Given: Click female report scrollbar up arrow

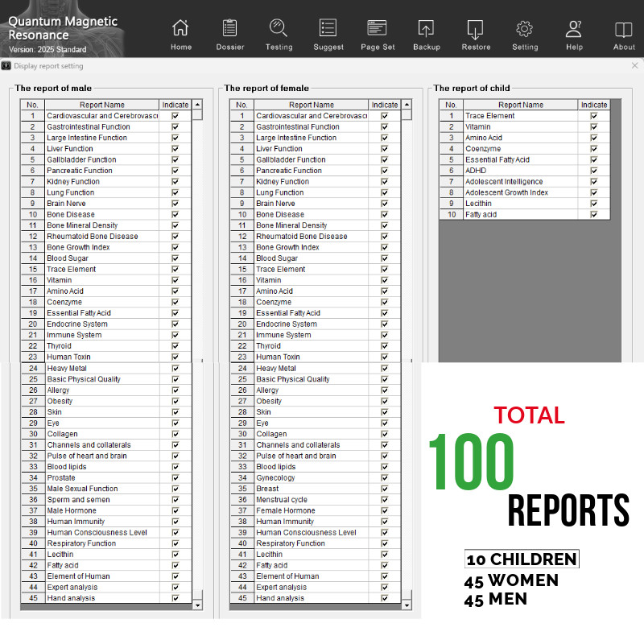Looking at the screenshot, I should [x=407, y=105].
